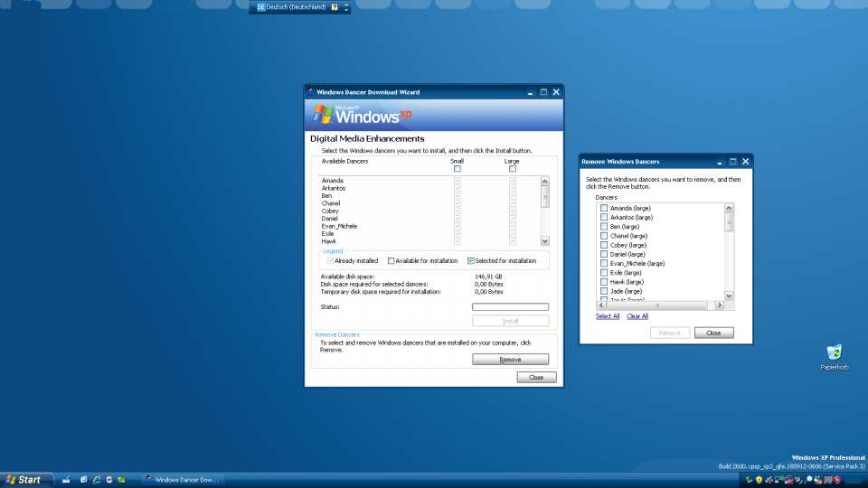This screenshot has height=488, width=868.
Task: Check Jade (large) in Remove dialog
Action: tap(604, 291)
